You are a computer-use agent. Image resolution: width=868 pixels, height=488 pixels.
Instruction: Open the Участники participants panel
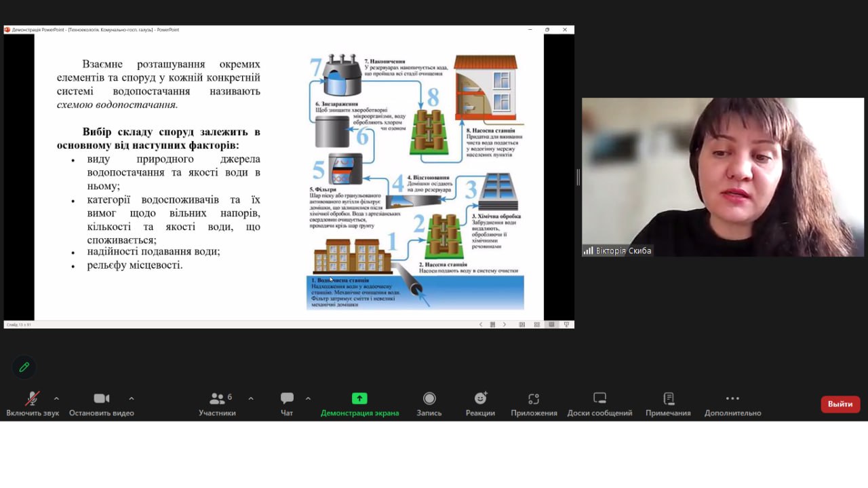217,404
